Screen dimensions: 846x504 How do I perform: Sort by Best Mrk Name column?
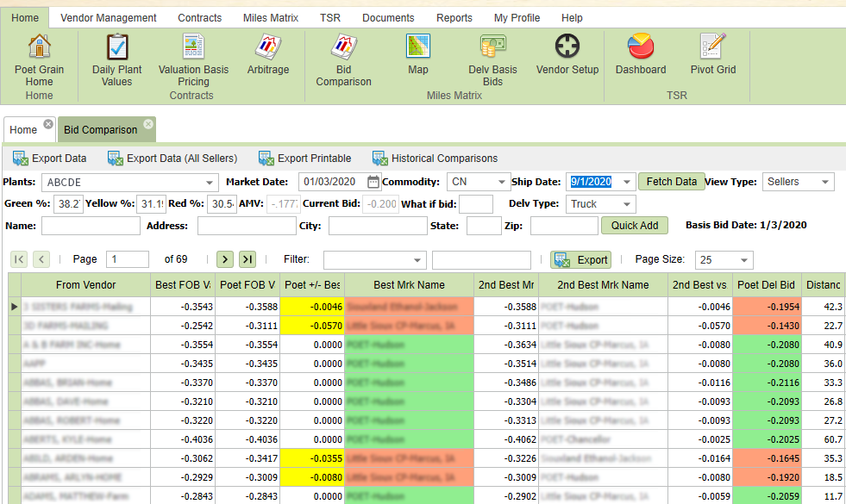[x=409, y=284]
